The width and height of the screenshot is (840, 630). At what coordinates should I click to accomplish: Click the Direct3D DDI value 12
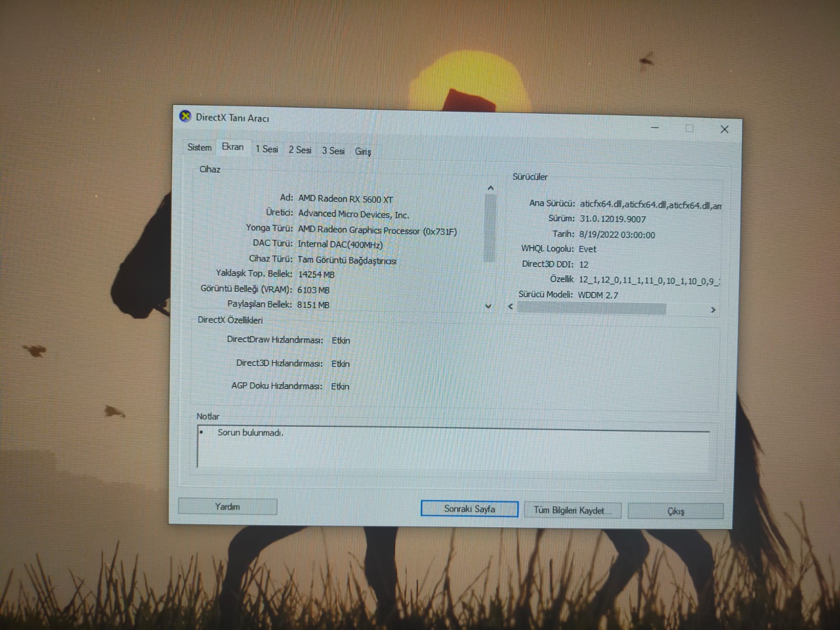pyautogui.click(x=584, y=265)
